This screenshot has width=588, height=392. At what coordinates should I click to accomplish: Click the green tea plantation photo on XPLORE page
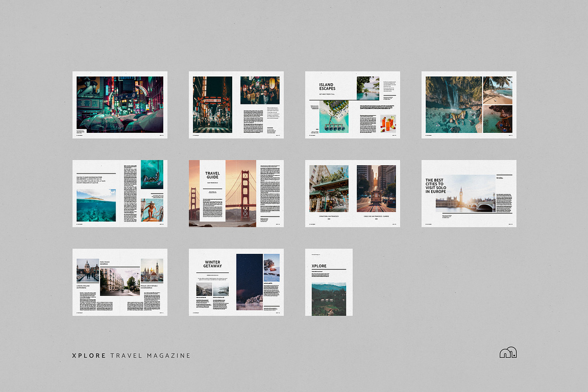pyautogui.click(x=330, y=299)
